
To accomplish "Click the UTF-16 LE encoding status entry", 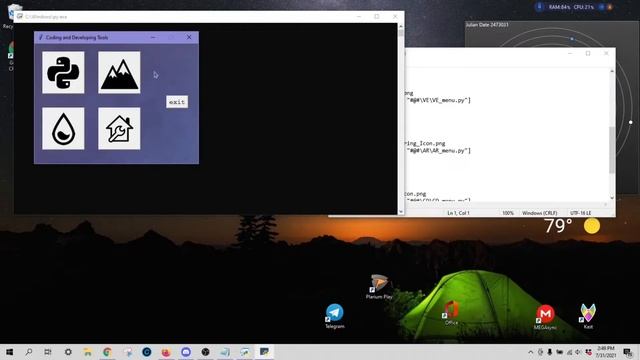I will [x=580, y=213].
